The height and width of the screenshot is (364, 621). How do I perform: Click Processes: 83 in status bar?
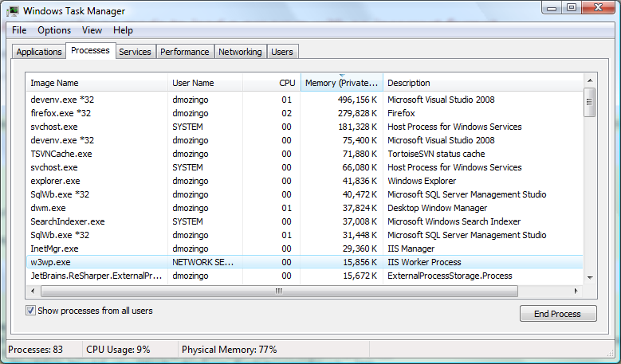[36, 350]
